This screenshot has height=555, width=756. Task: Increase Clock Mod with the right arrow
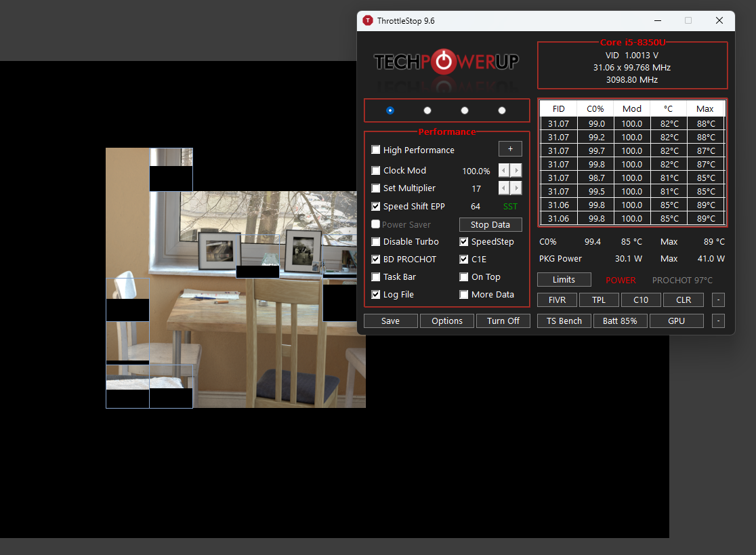pos(516,171)
